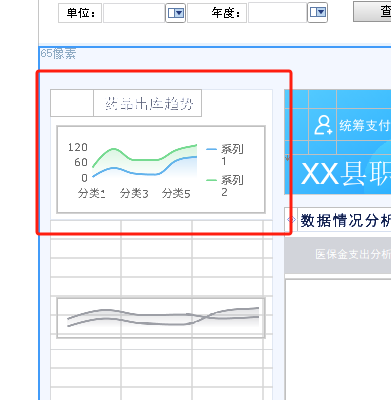
Task: Select the 年度 label cell
Action: [217, 13]
